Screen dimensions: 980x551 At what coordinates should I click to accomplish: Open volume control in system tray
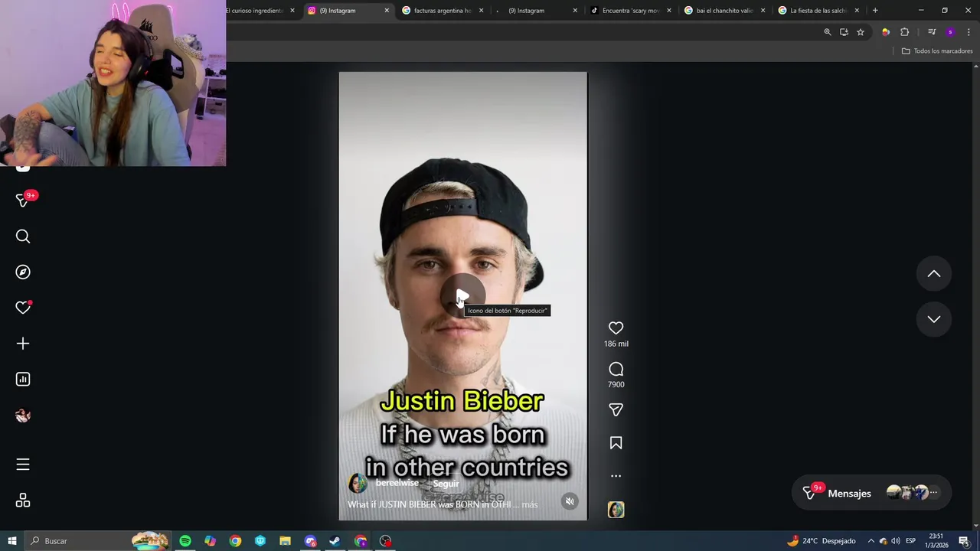click(895, 541)
